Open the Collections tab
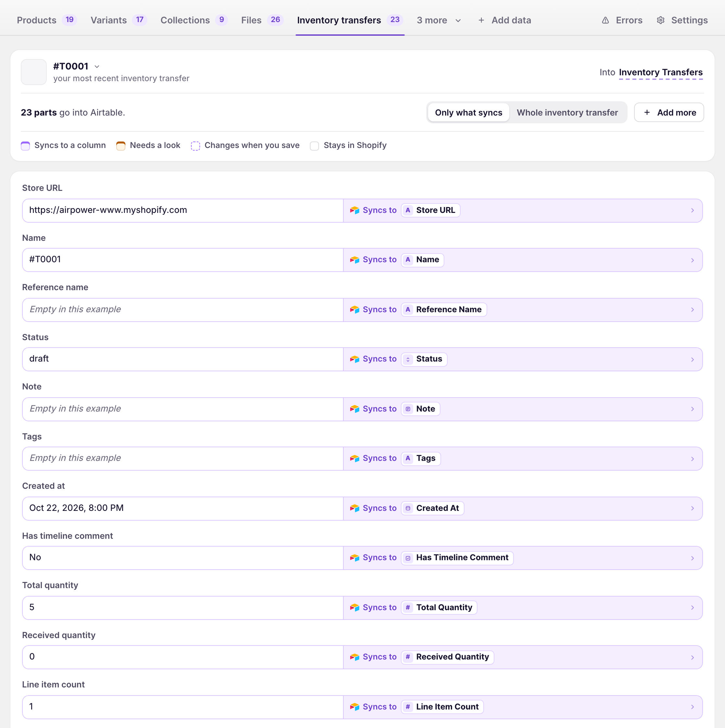Viewport: 725px width, 728px height. pyautogui.click(x=194, y=20)
